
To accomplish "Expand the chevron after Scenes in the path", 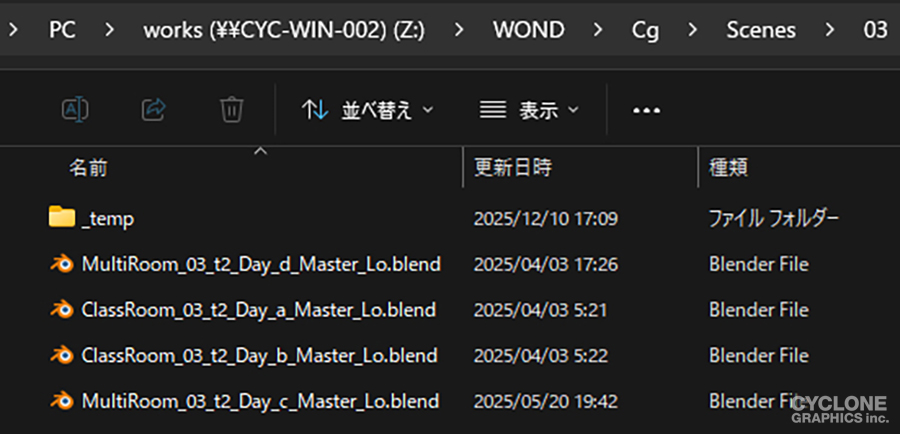I will pyautogui.click(x=829, y=30).
